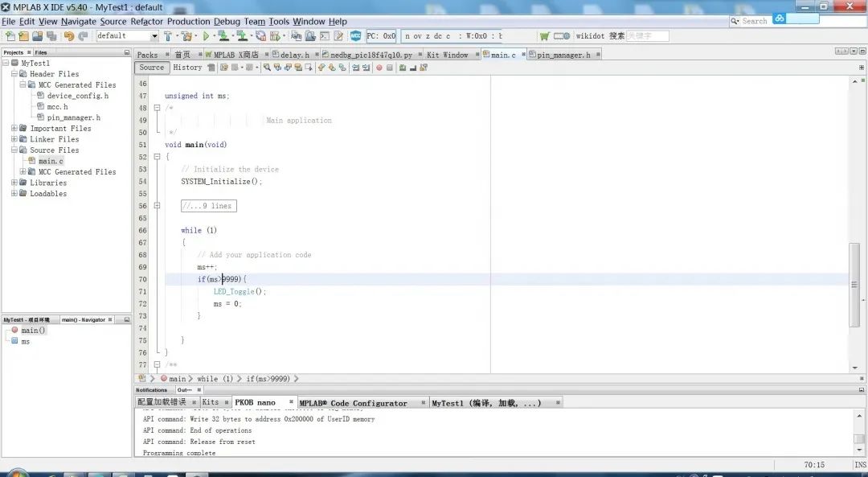
Task: Click the Run Project green arrow icon
Action: [x=206, y=36]
